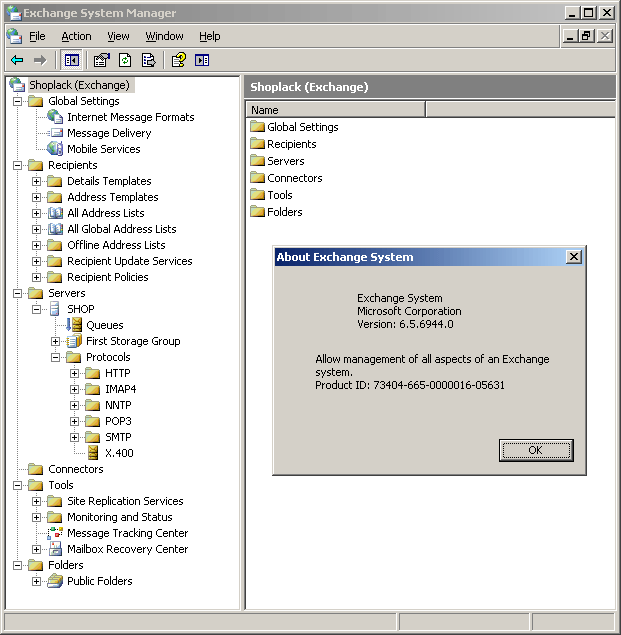Open Help from the question-mark toolbar icon
621x635 pixels.
[179, 60]
